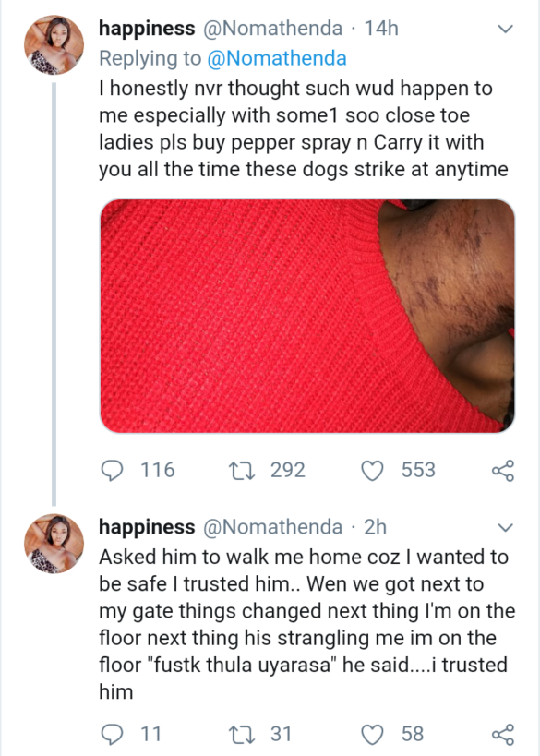Click @Nomathenda handle on the 2h tweet

pos(273,527)
